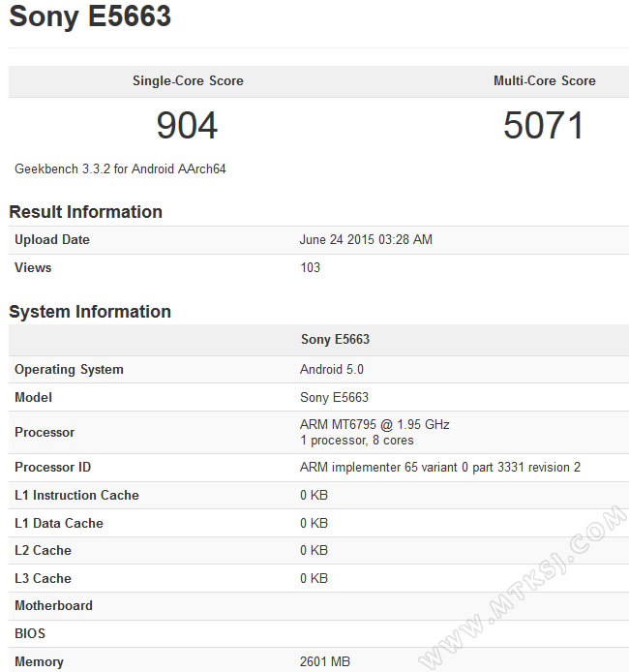Click the L3 Cache row label
Viewport: 629px width, 672px height.
43,579
